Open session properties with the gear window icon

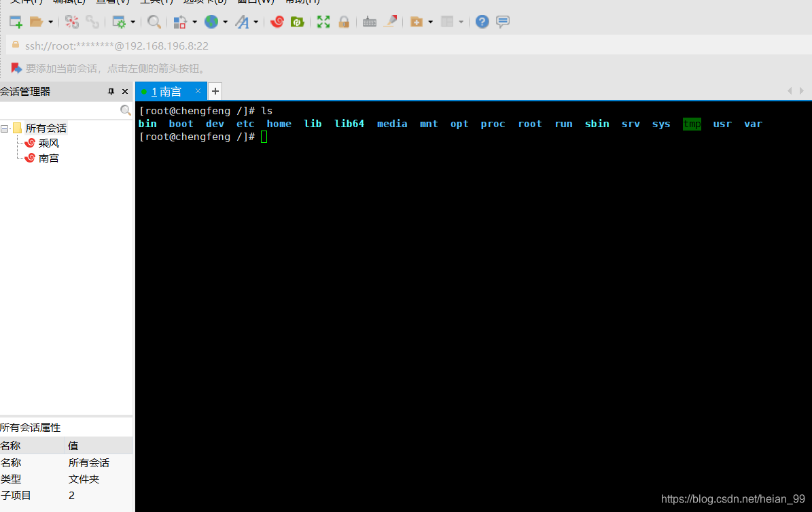[x=119, y=22]
